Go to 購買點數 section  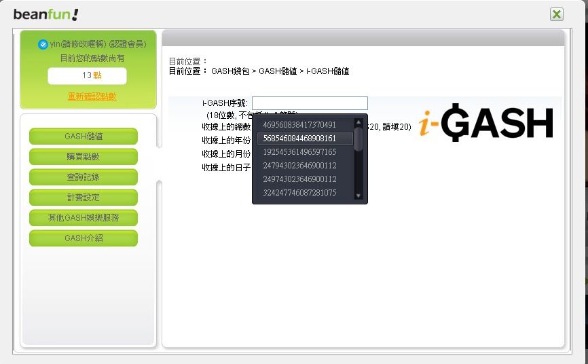click(x=84, y=157)
